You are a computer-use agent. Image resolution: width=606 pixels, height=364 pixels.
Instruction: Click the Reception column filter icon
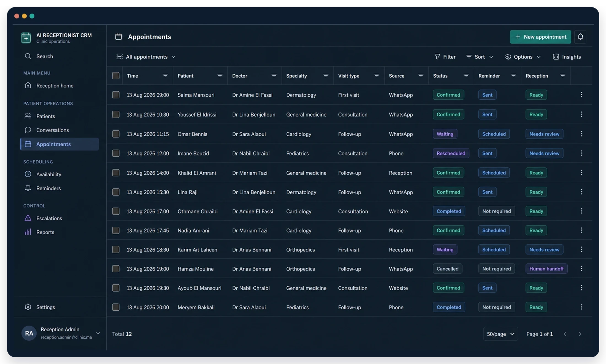pyautogui.click(x=562, y=75)
